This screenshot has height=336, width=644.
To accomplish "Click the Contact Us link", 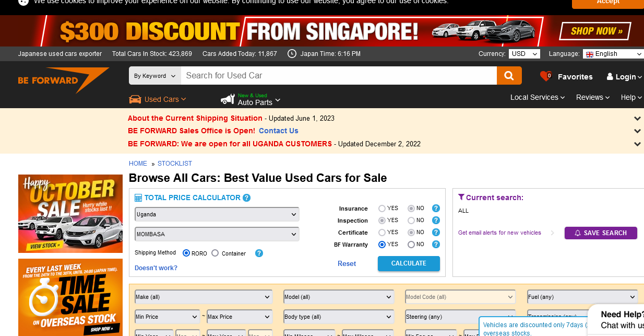I will tap(278, 131).
